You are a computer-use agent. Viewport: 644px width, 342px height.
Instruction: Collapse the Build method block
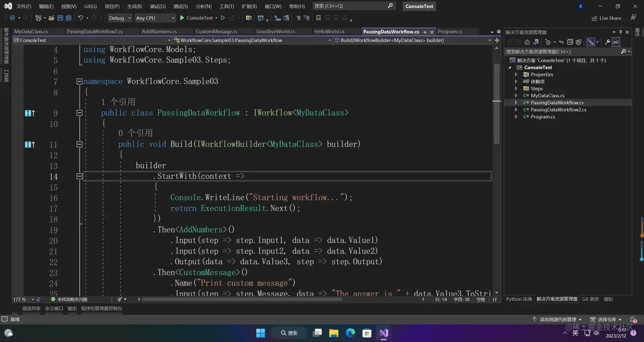[x=79, y=144]
